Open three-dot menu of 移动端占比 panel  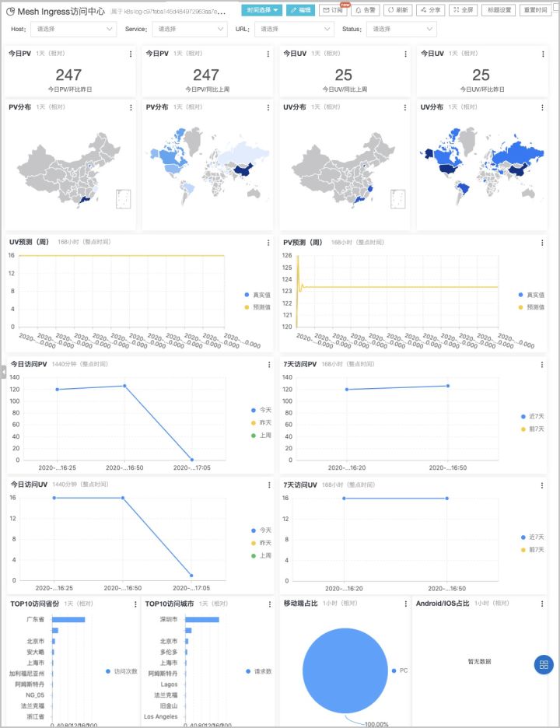[x=406, y=604]
